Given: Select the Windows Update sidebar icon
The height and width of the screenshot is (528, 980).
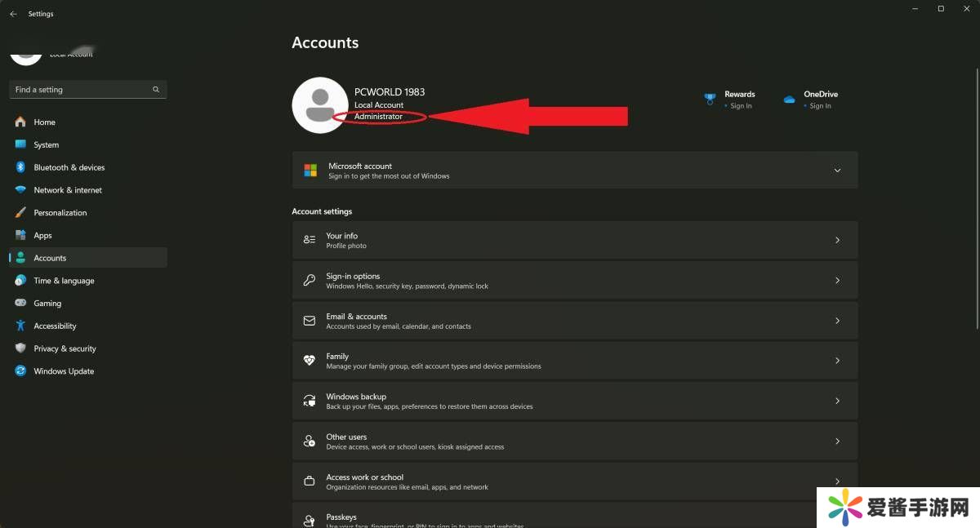Looking at the screenshot, I should tap(20, 370).
